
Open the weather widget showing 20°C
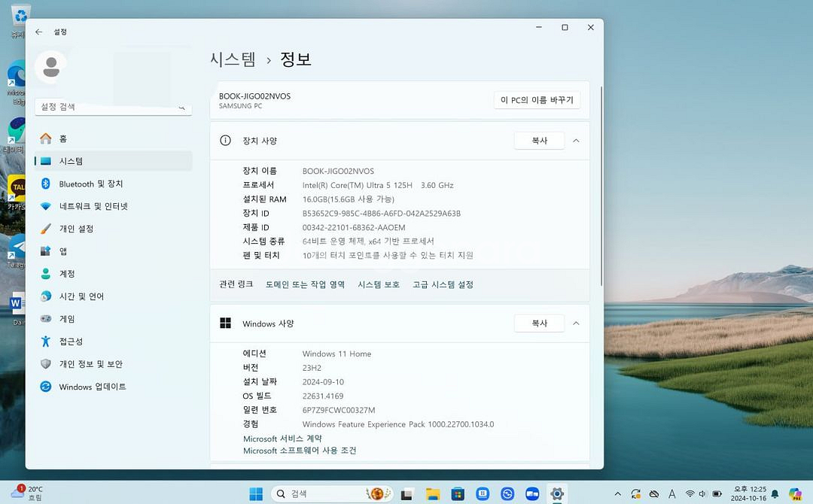[x=27, y=493]
